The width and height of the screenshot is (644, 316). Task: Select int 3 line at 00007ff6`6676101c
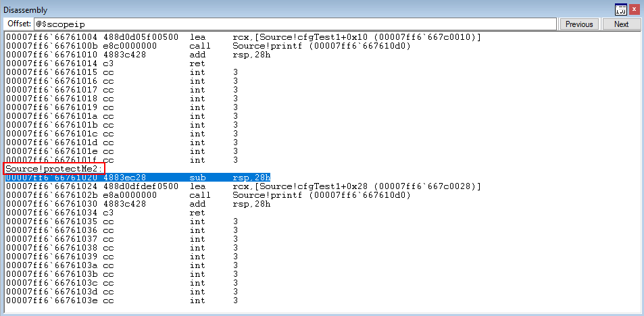coord(122,134)
